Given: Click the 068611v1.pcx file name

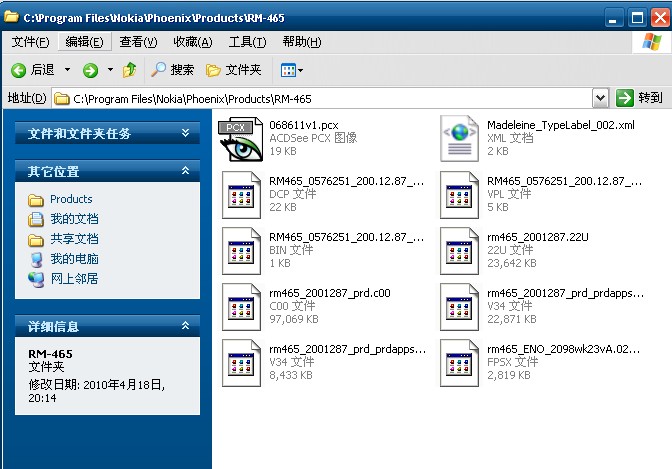Looking at the screenshot, I should (x=303, y=125).
